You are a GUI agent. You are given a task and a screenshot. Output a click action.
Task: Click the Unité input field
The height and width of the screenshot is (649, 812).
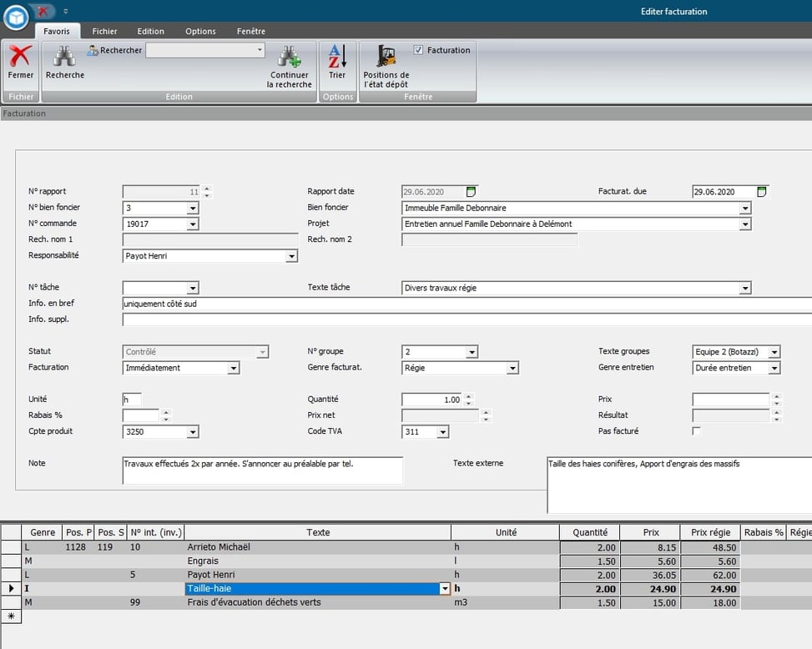[132, 400]
